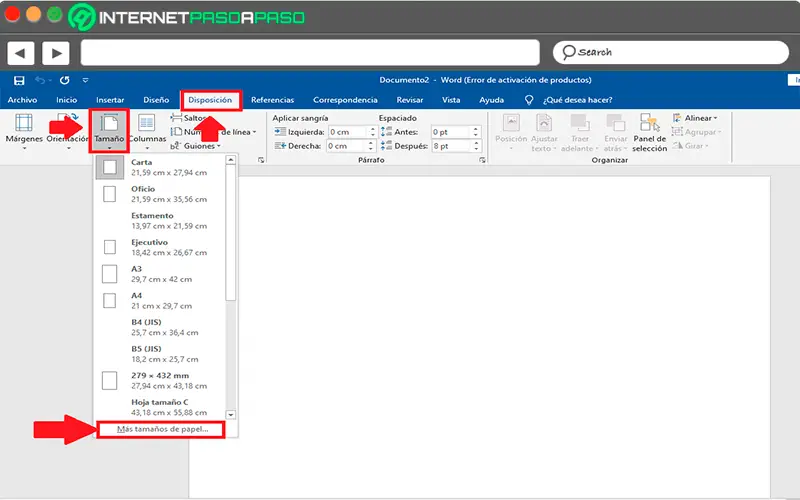Open the Panel de selección

pos(649,133)
